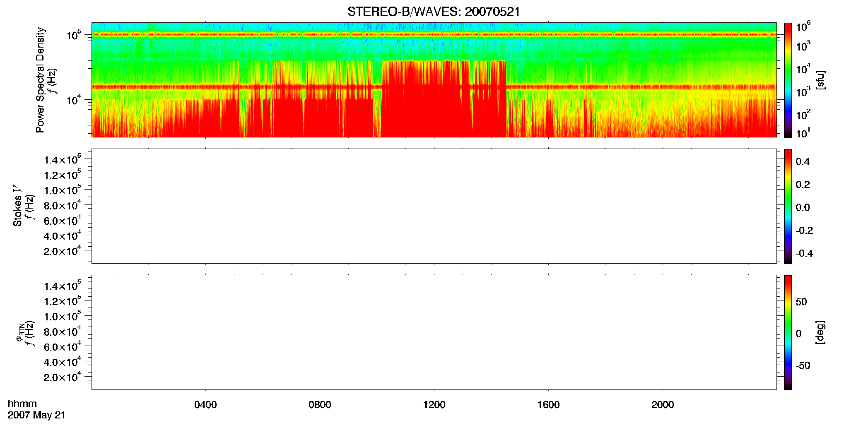Click the 0400 time tick label
This screenshot has width=868, height=447.
[x=205, y=405]
